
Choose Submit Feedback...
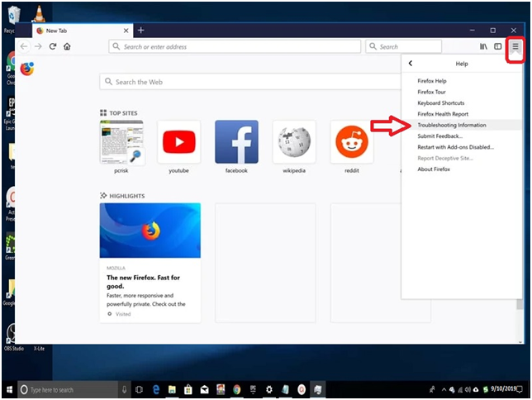click(439, 136)
